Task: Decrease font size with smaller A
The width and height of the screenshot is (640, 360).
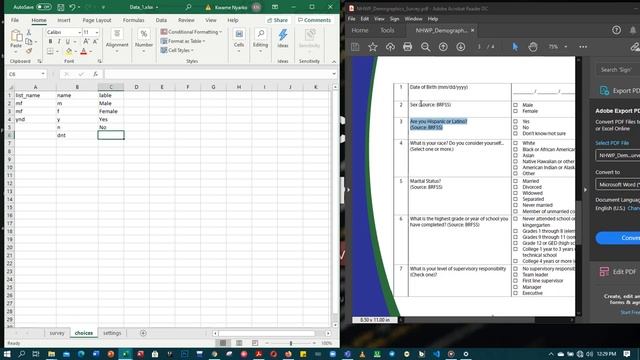Action: click(x=95, y=42)
